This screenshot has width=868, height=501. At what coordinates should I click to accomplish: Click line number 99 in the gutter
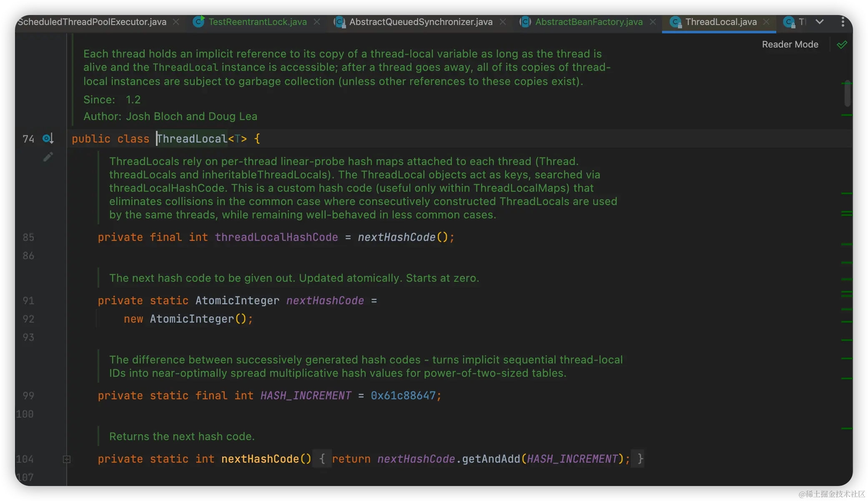point(28,396)
